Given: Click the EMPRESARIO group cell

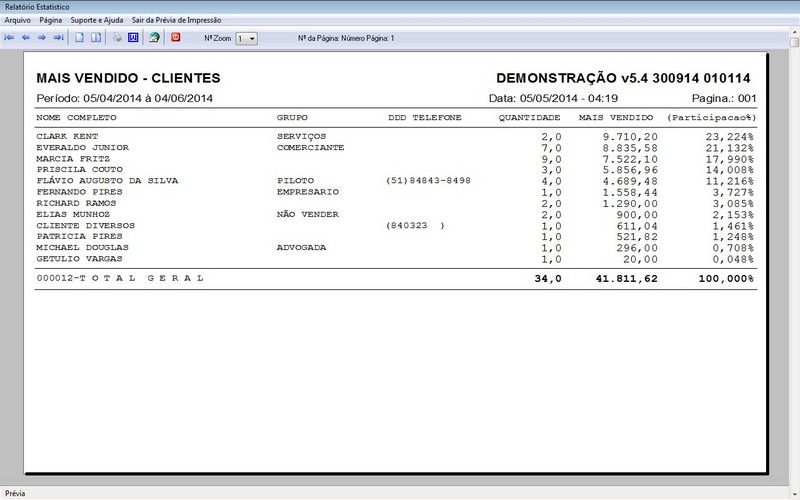Looking at the screenshot, I should [x=308, y=192].
